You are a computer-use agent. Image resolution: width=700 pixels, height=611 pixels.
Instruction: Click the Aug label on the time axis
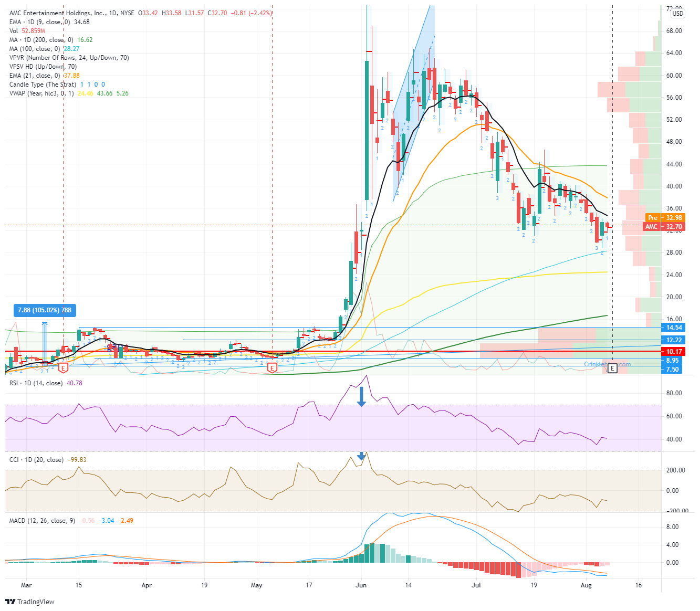click(587, 585)
